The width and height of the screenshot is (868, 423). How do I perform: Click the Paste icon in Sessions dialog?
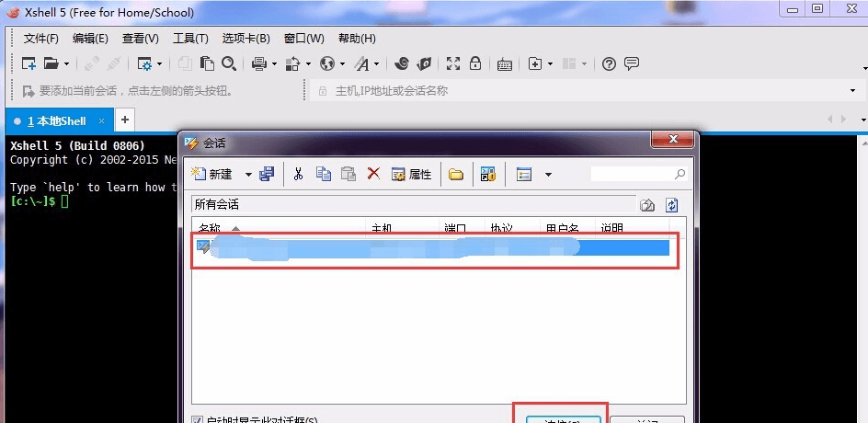point(348,174)
